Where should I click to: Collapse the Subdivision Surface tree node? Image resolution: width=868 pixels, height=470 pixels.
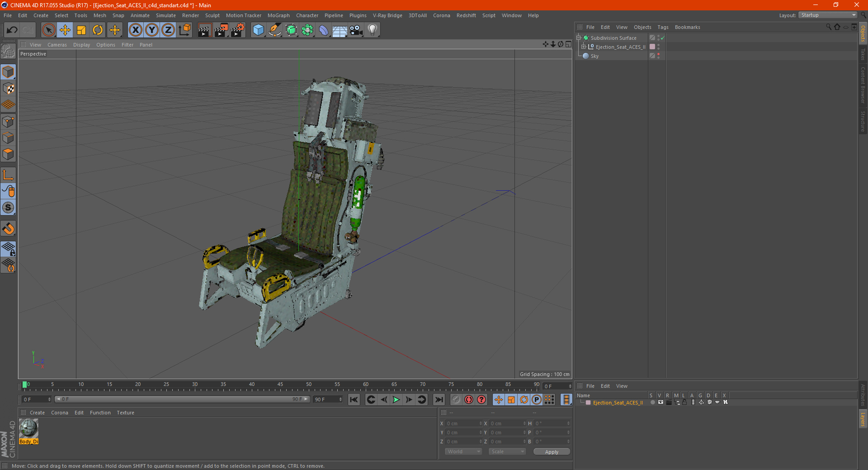(578, 38)
